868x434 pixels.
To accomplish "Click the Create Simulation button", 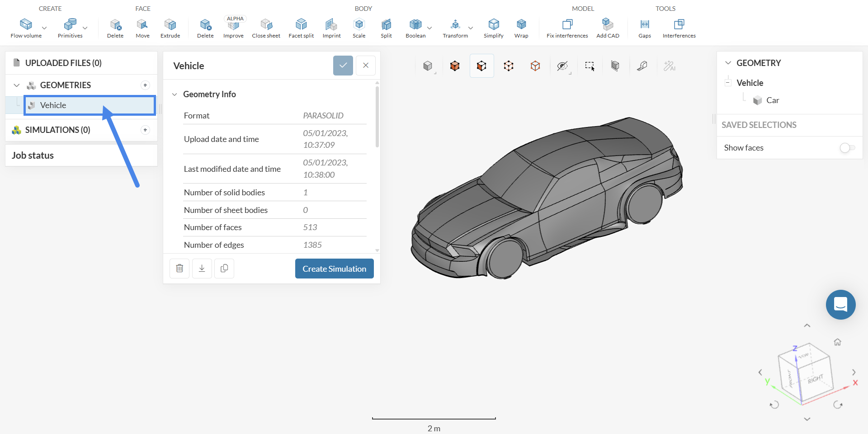I will coord(334,269).
